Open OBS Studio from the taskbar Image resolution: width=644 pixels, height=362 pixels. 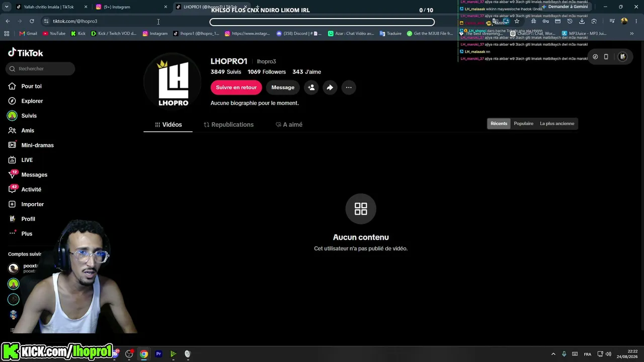129,354
